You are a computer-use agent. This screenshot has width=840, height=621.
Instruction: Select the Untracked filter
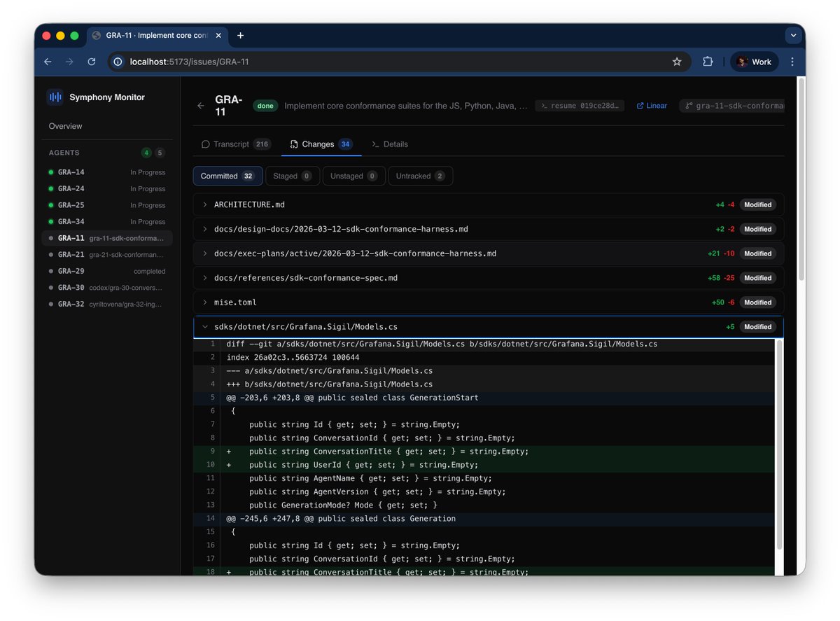point(420,176)
